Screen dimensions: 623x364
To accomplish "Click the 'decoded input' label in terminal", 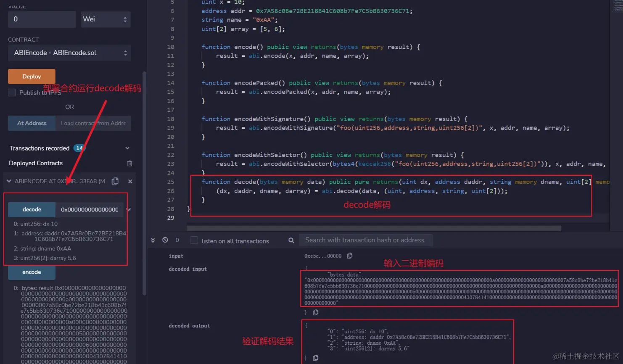I will [x=187, y=269].
